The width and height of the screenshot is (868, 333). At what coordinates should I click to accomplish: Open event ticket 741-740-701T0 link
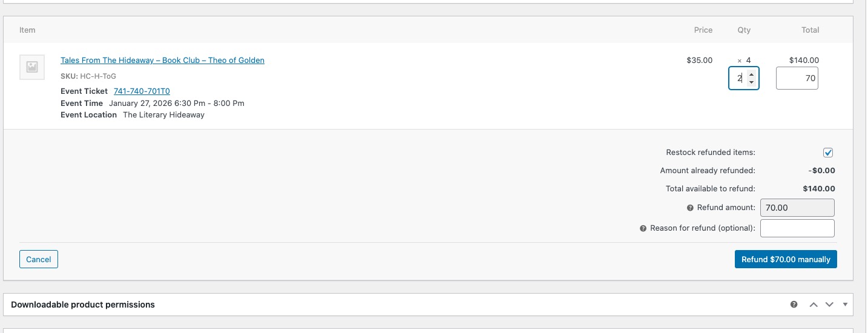click(142, 91)
